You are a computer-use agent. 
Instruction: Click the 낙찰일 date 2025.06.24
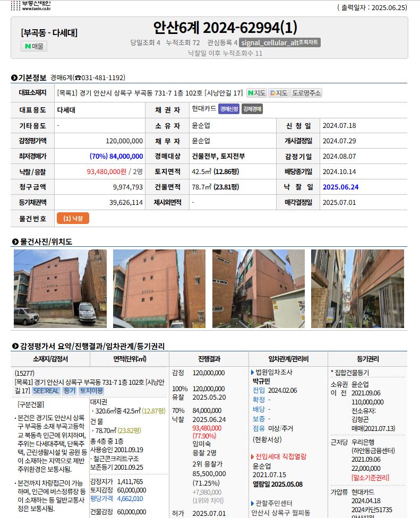coord(341,187)
